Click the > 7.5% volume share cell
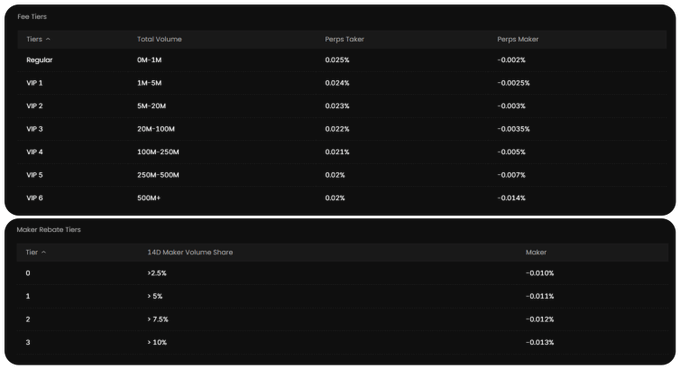The height and width of the screenshot is (369, 680). 158,320
